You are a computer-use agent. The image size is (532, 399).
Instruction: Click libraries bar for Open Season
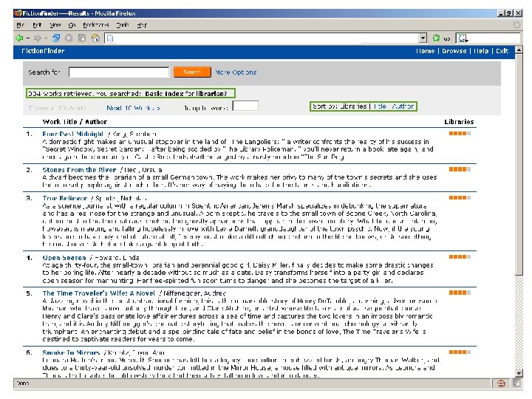(460, 257)
